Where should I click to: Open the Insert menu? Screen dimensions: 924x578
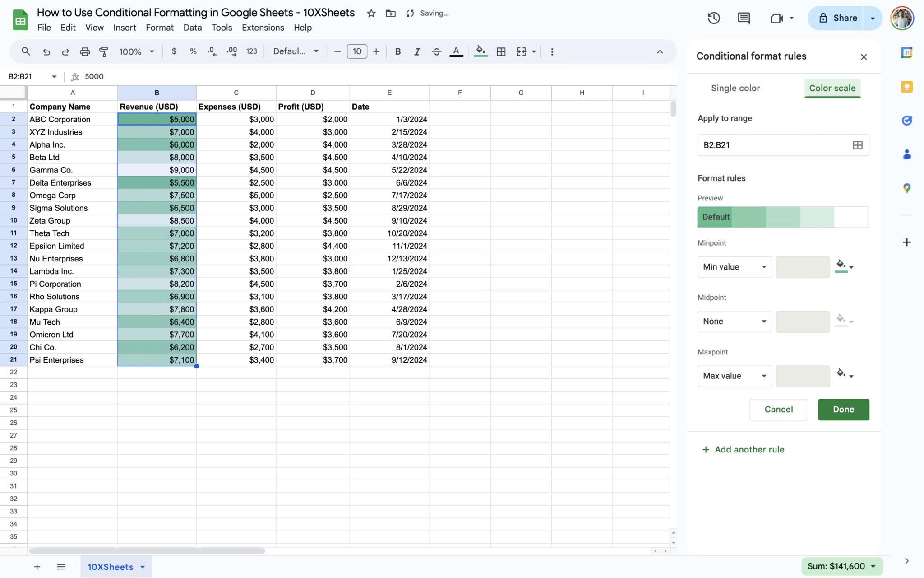point(125,28)
